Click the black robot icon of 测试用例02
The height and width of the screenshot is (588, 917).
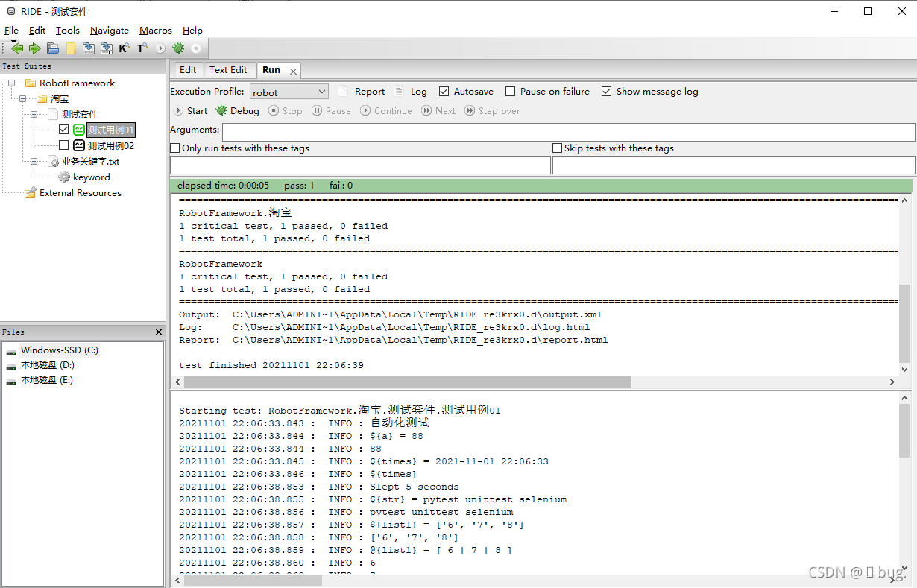pos(78,145)
